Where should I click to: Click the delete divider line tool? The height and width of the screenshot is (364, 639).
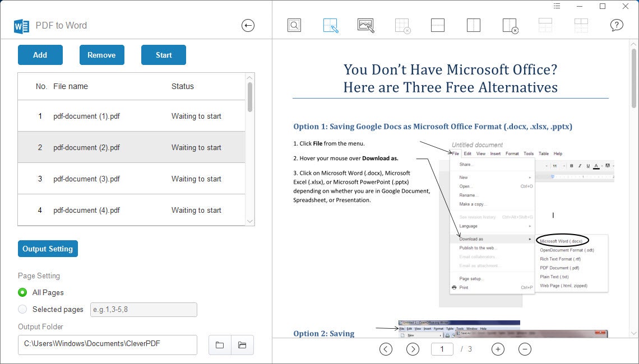510,25
